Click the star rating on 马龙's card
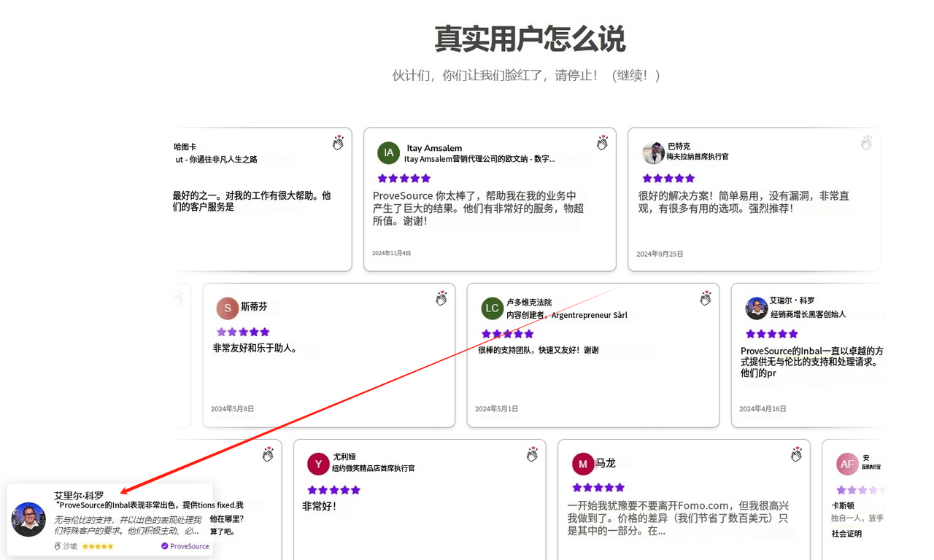This screenshot has height=560, width=934. [598, 487]
